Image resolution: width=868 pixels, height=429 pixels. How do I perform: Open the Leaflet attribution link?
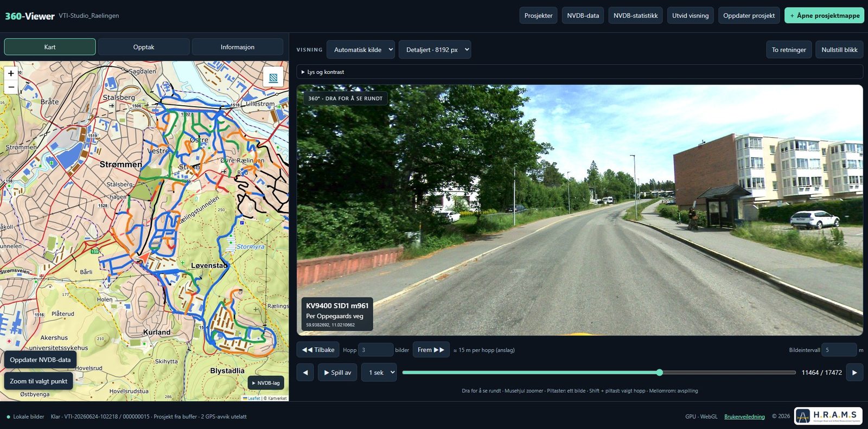(252, 398)
